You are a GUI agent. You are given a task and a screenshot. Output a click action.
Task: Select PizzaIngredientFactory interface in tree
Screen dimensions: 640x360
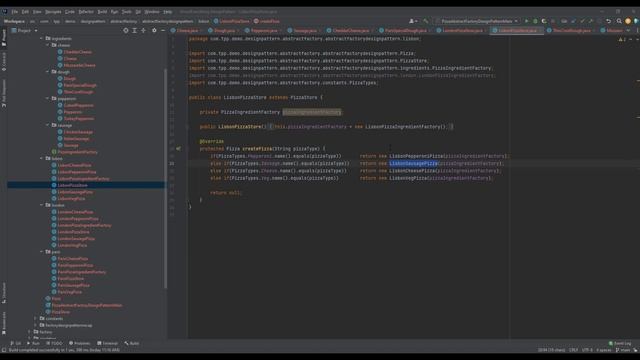(77, 152)
